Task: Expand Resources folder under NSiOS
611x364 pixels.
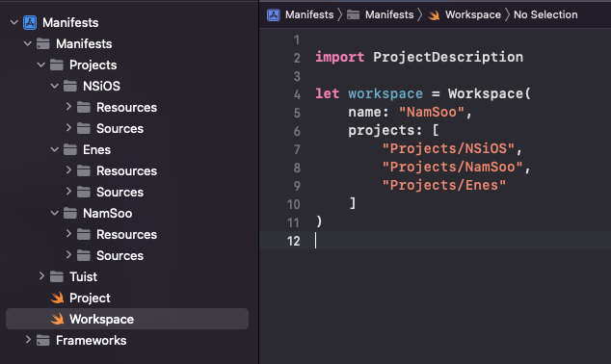Action: (68, 107)
